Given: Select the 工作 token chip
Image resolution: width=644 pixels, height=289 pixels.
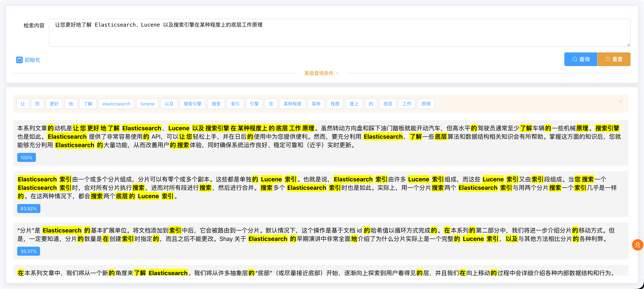Looking at the screenshot, I should coord(407,104).
